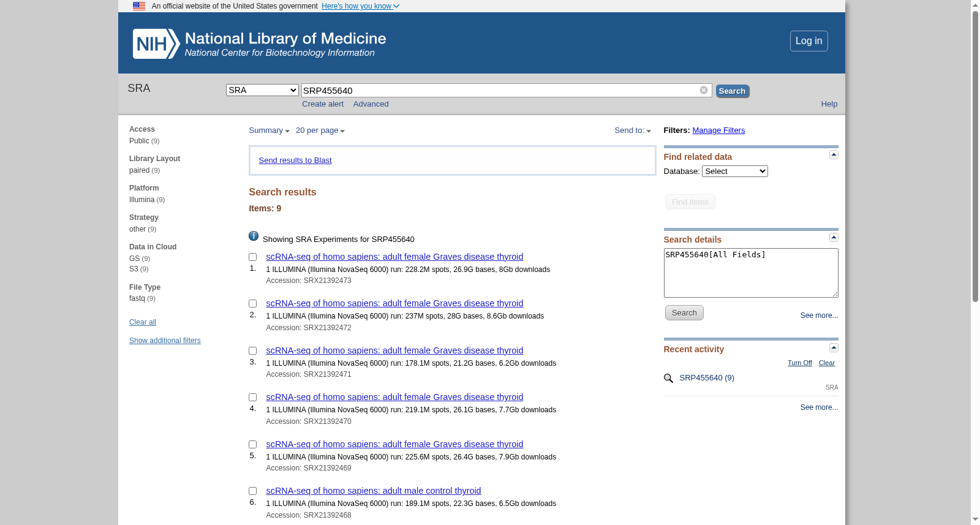Open the 20 per page dropdown
Viewport: 980px width, 525px height.
(x=320, y=130)
